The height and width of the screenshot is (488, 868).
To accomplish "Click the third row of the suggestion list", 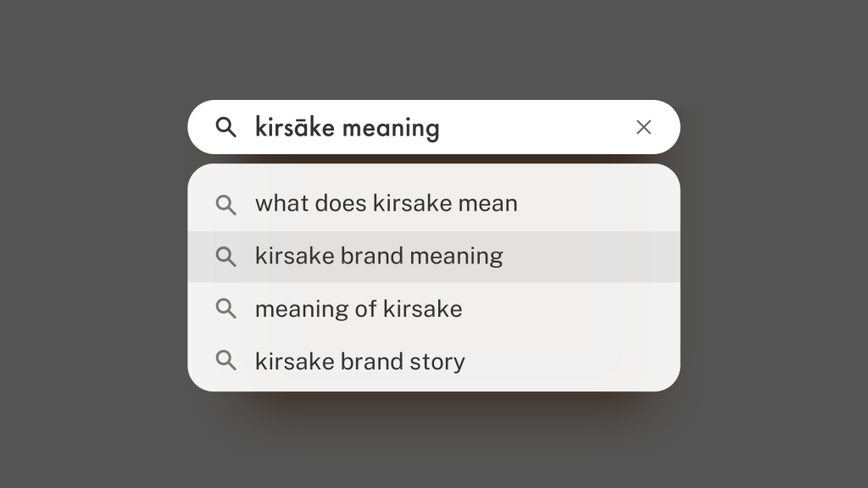I will [359, 308].
